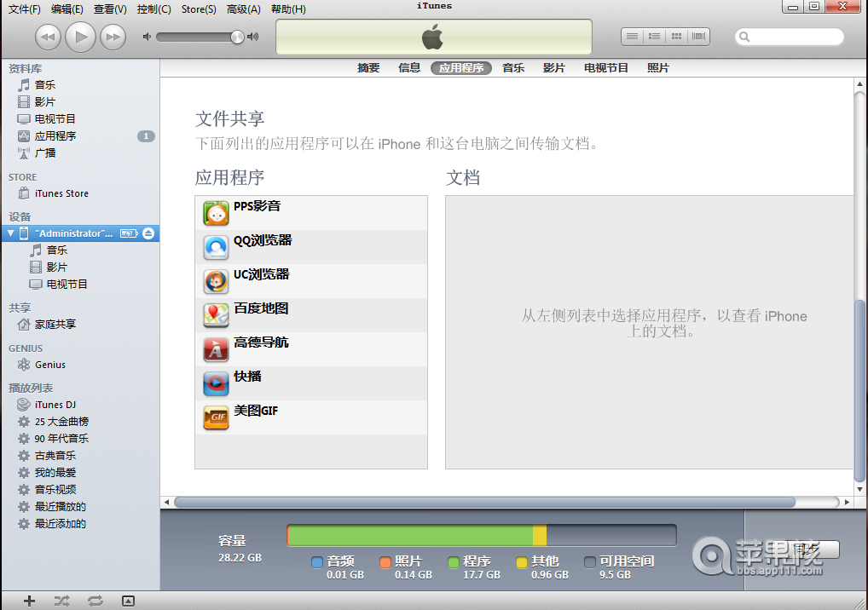
Task: Open the Store menu
Action: (x=198, y=9)
